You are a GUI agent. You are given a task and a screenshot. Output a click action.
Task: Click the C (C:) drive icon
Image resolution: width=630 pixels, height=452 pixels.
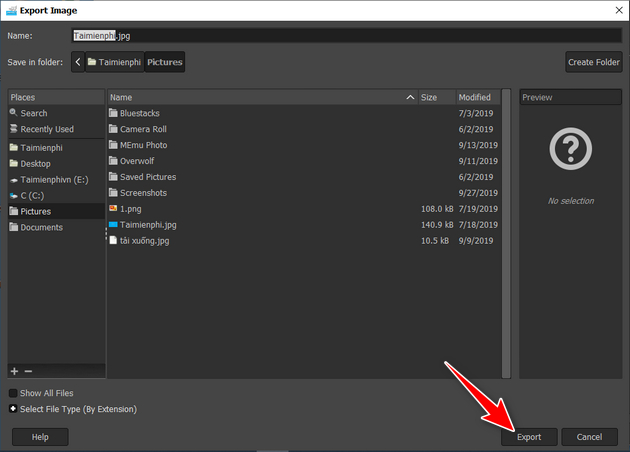click(14, 196)
